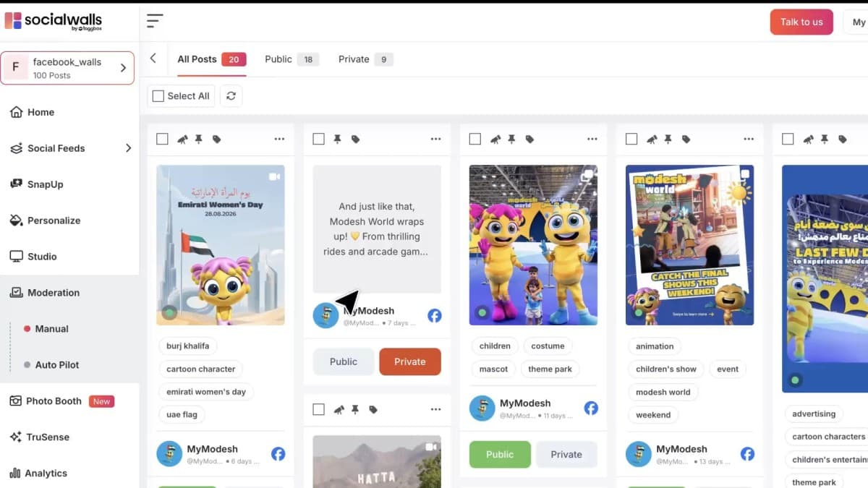Click the Talk to us button
Screen dimensions: 868x488
click(801, 22)
